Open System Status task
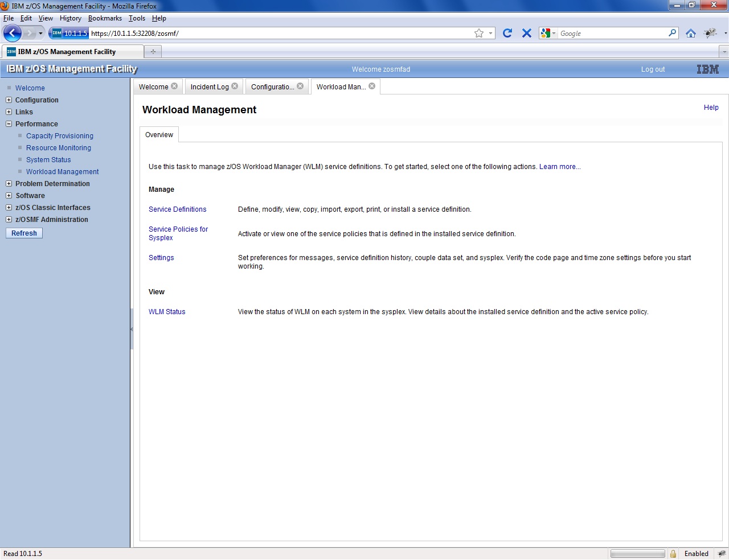This screenshot has height=560, width=729. (x=48, y=160)
